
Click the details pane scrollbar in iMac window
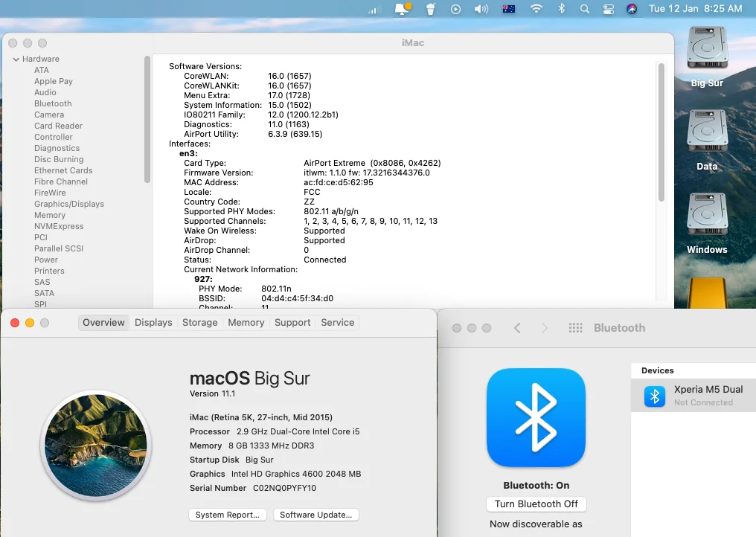661,132
